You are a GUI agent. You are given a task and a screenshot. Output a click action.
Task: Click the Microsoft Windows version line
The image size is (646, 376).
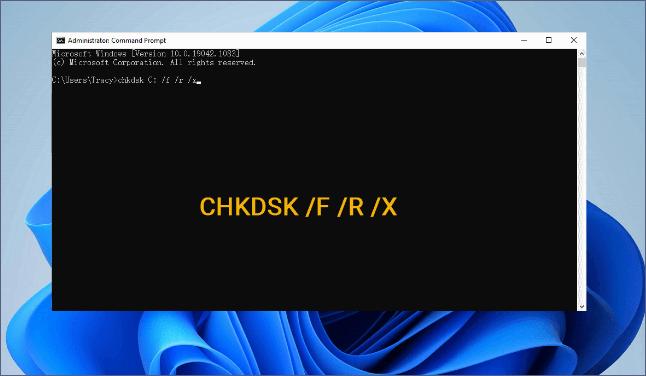[146, 54]
